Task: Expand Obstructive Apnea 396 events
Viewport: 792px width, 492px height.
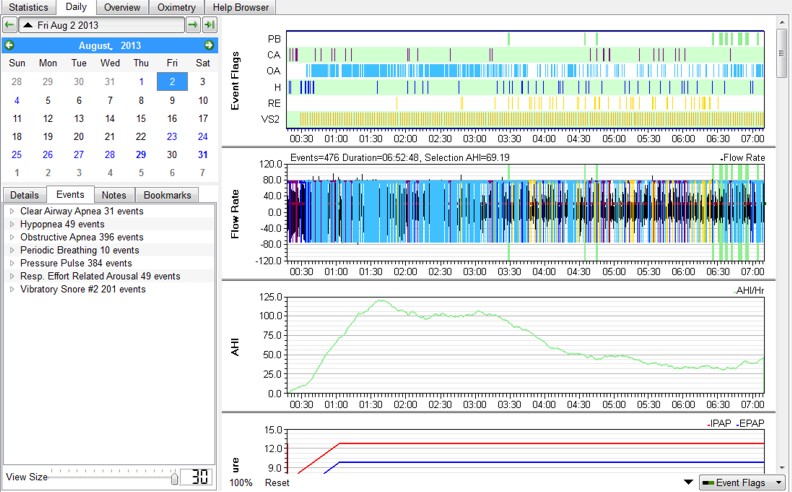Action: 12,237
